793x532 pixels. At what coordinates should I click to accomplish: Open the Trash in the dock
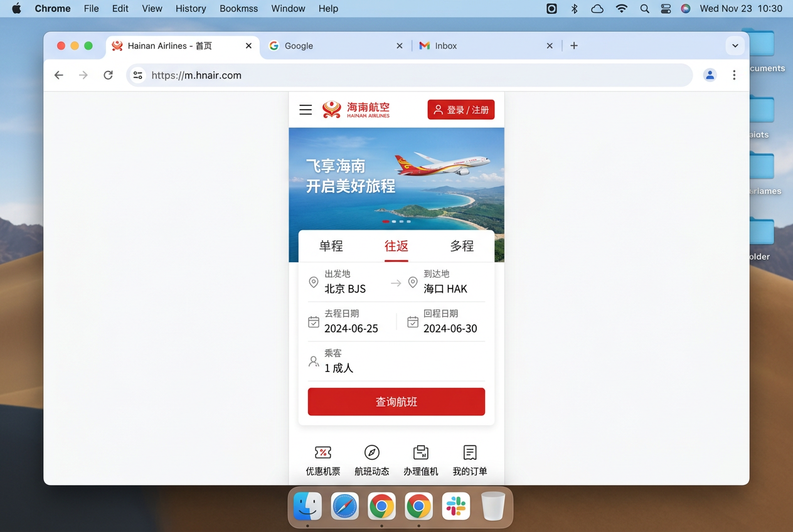coord(493,506)
